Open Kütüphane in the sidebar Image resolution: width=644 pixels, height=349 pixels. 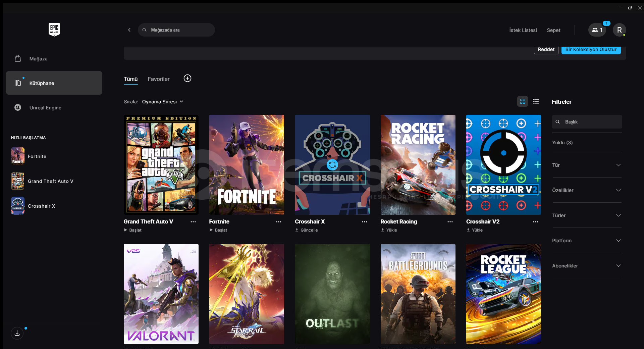click(x=54, y=83)
